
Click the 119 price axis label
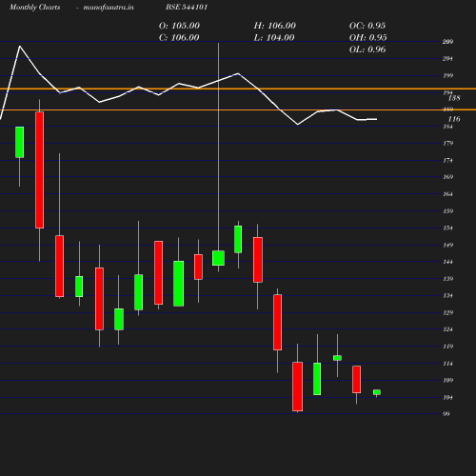(x=447, y=347)
